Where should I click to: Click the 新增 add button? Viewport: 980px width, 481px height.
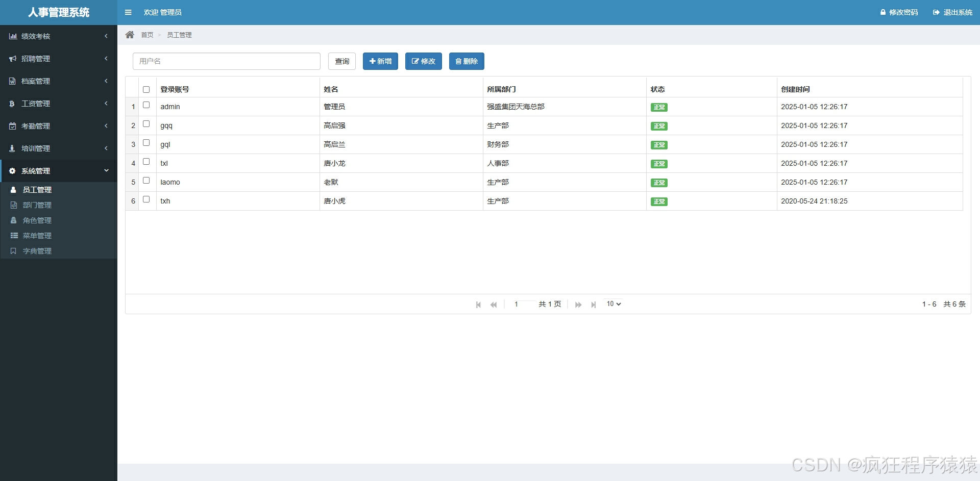pyautogui.click(x=380, y=61)
